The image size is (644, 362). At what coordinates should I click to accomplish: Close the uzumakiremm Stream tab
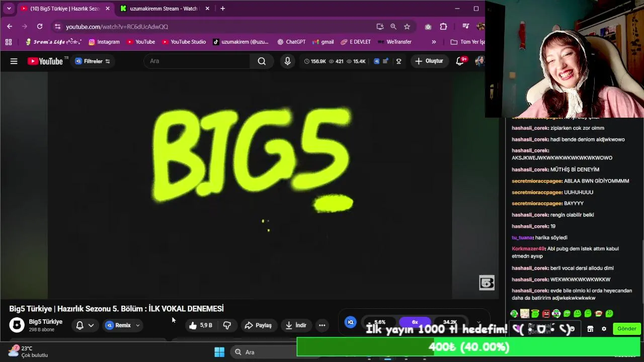tap(207, 9)
